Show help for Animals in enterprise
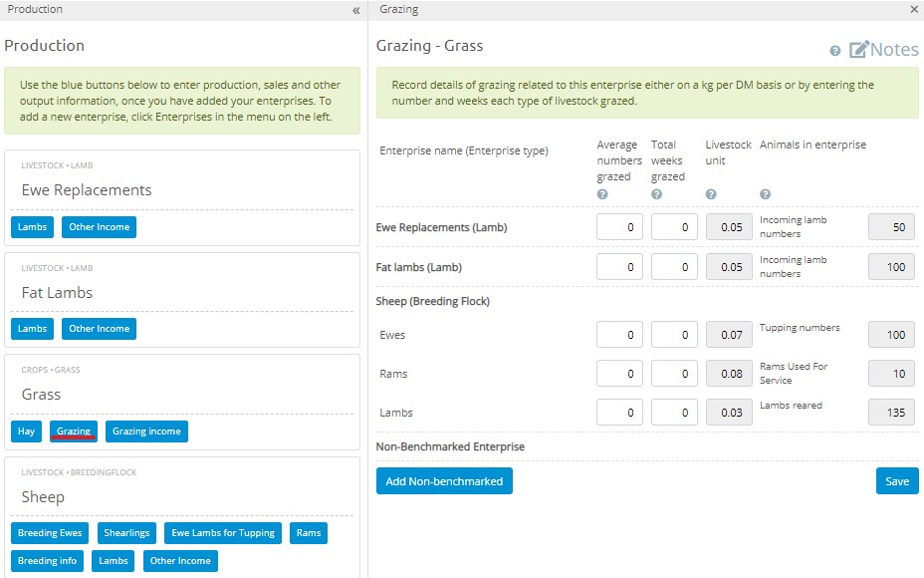 point(766,194)
